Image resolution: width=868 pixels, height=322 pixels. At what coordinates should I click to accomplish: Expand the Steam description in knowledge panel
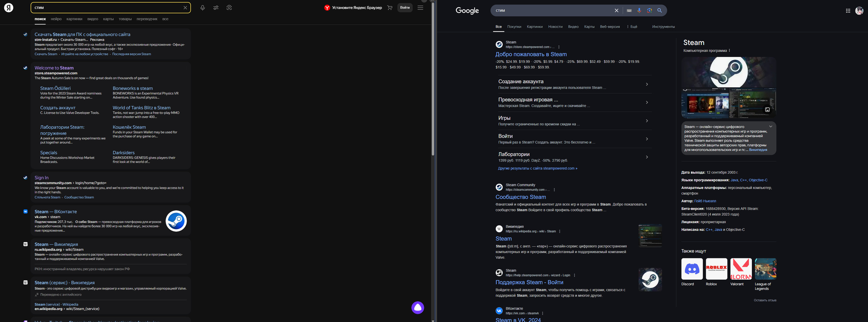(771, 126)
